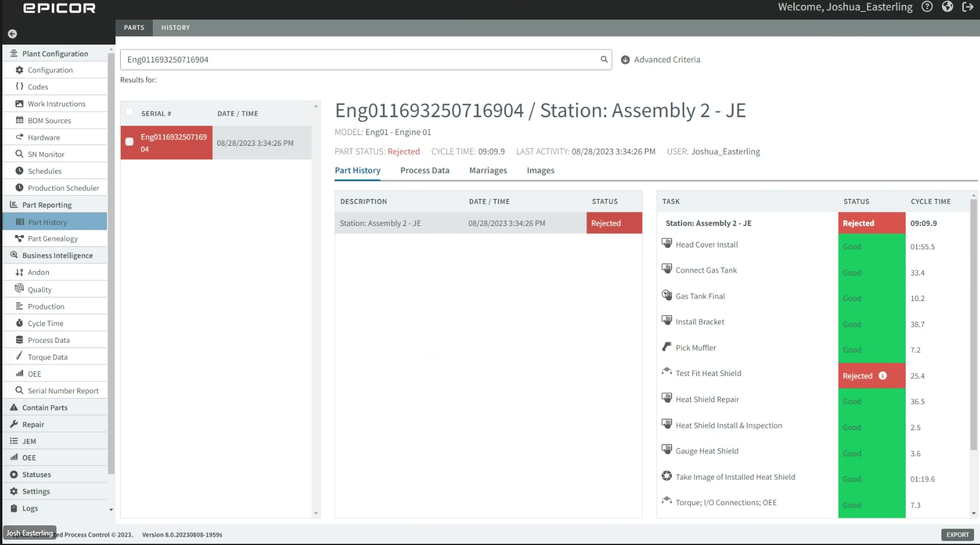The image size is (980, 545).
Task: Open the Andon view
Action: point(38,272)
